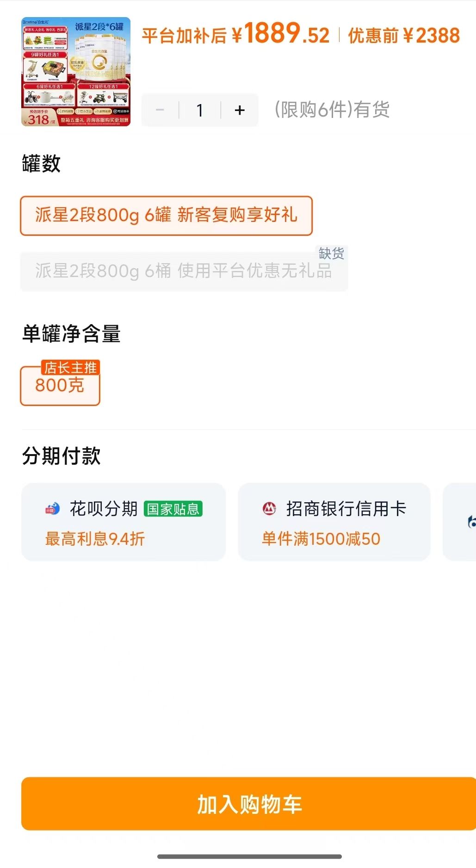Tap the 国家贴息 green badge
The image size is (476, 868).
[173, 509]
